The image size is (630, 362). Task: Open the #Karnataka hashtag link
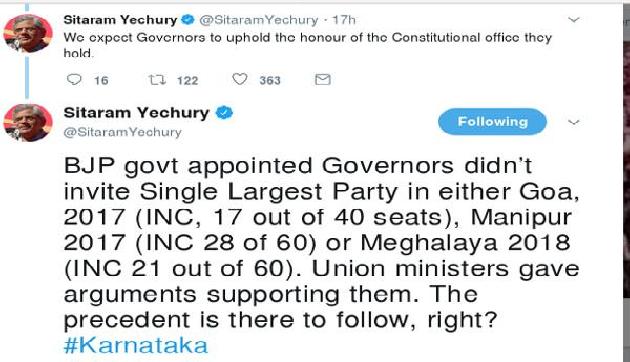[136, 346]
